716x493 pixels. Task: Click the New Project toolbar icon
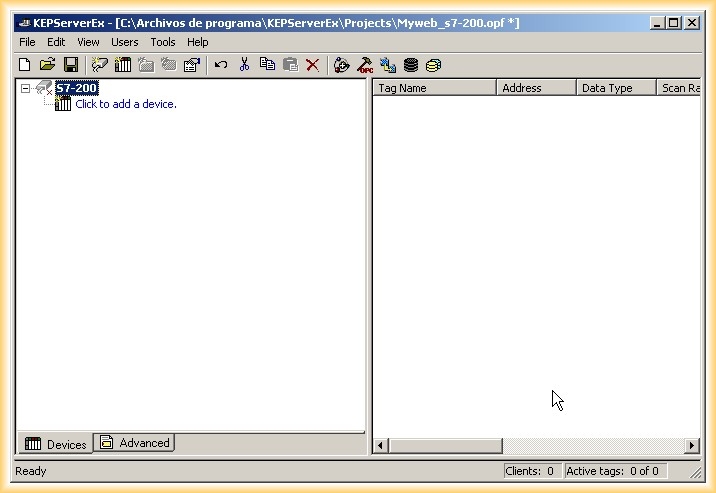pos(25,65)
